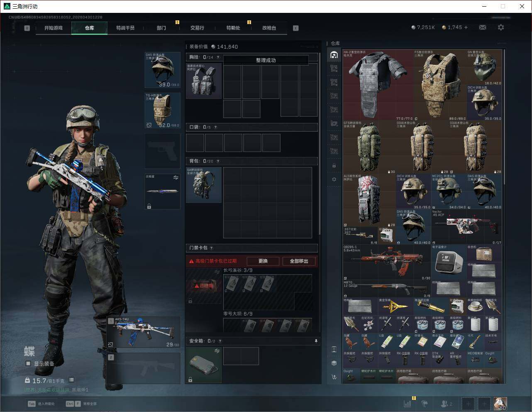Click the portrait card icon in warehouse sidebar
This screenshot has height=412, width=532.
point(334,349)
